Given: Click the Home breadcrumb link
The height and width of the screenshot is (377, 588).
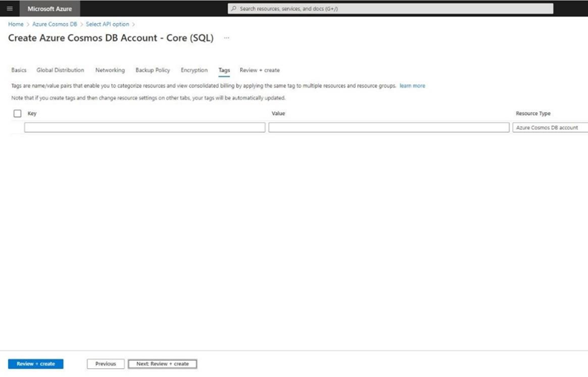Looking at the screenshot, I should [16, 24].
